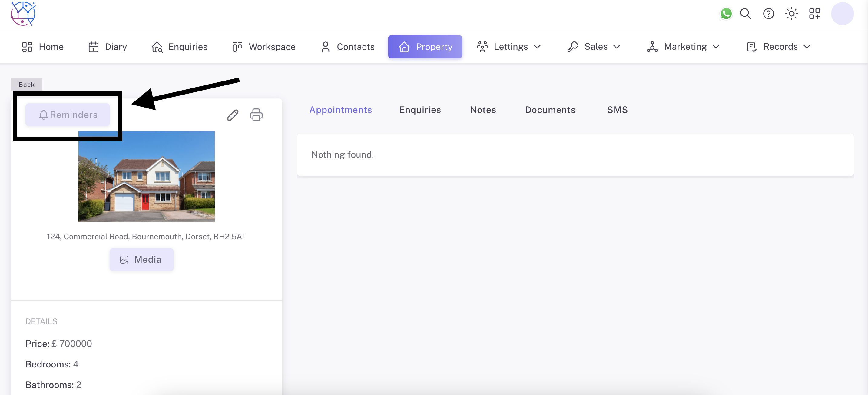Open WhatsApp integration icon

(726, 14)
